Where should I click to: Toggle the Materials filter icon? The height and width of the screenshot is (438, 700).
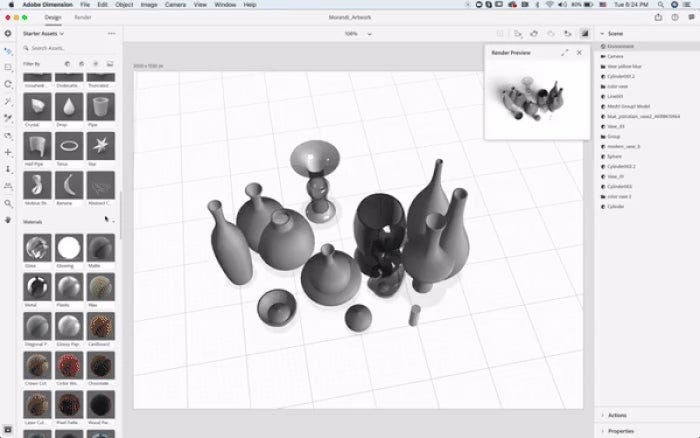point(81,64)
